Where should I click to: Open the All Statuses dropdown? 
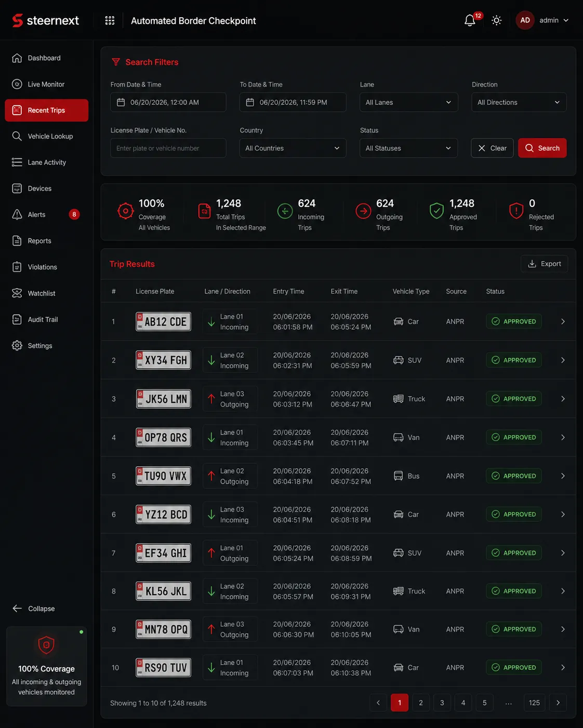pyautogui.click(x=408, y=148)
